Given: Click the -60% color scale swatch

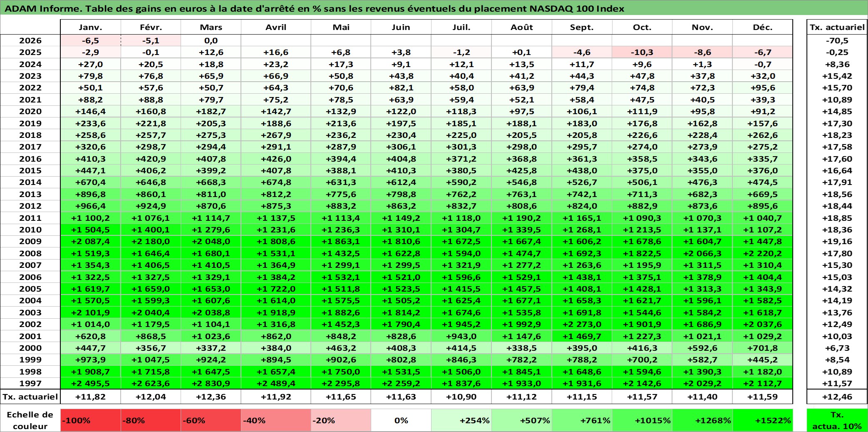Looking at the screenshot, I should click(211, 420).
